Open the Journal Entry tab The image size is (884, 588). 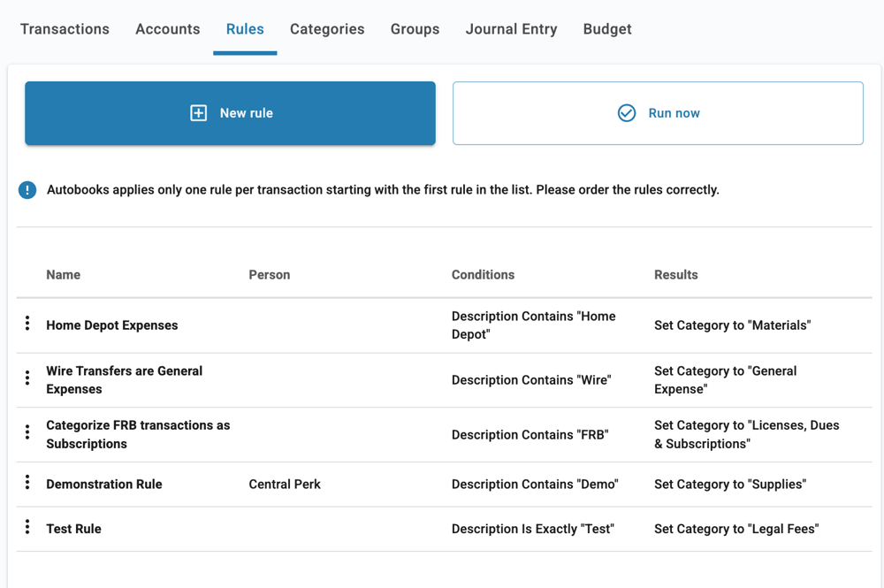511,29
